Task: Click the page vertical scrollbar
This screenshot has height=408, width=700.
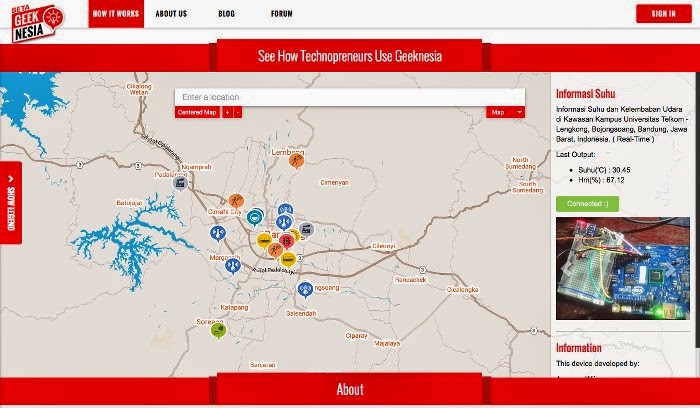Action: tap(697, 210)
